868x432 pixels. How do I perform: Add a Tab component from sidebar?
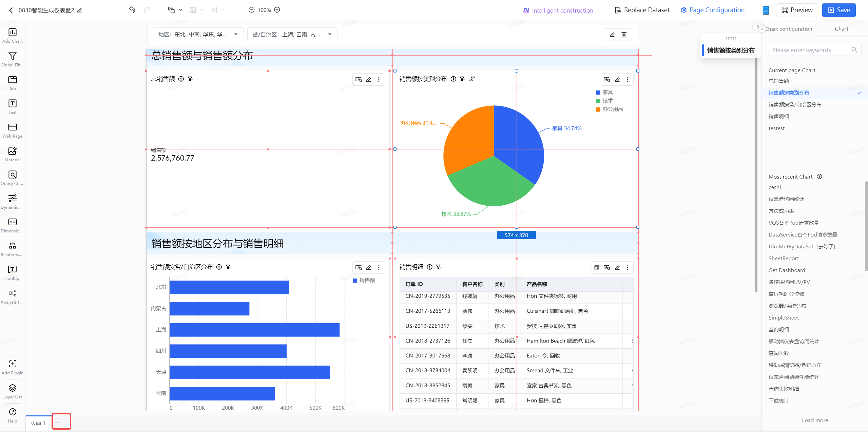pos(13,83)
